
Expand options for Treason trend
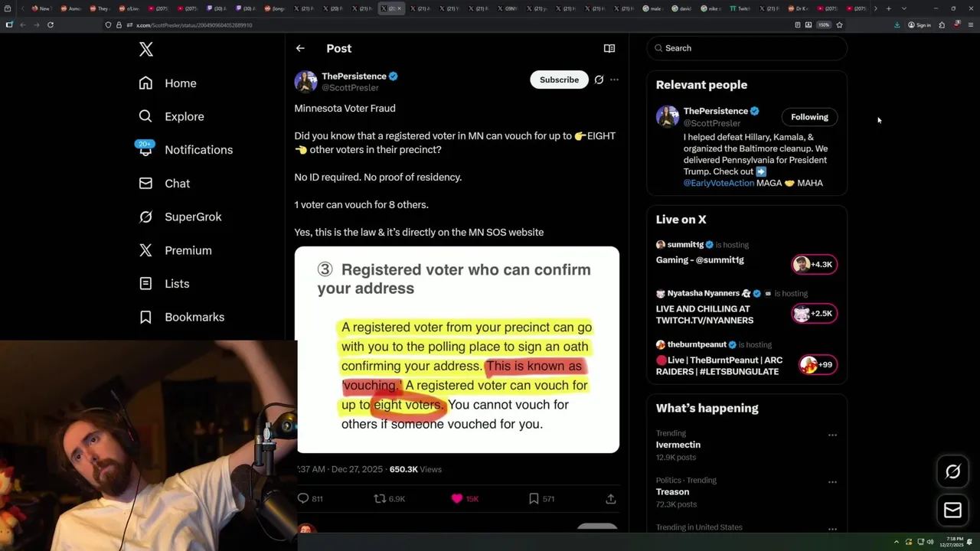click(832, 482)
